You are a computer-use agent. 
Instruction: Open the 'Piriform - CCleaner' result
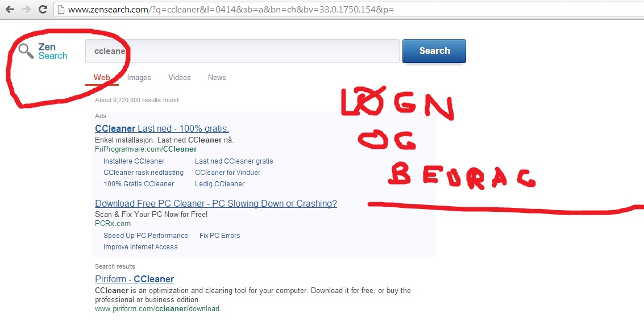click(134, 279)
